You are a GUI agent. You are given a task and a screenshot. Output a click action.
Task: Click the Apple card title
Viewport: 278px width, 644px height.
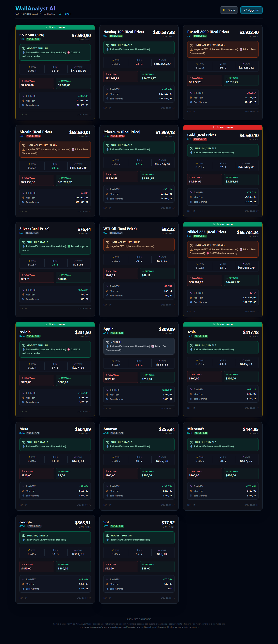(108, 329)
